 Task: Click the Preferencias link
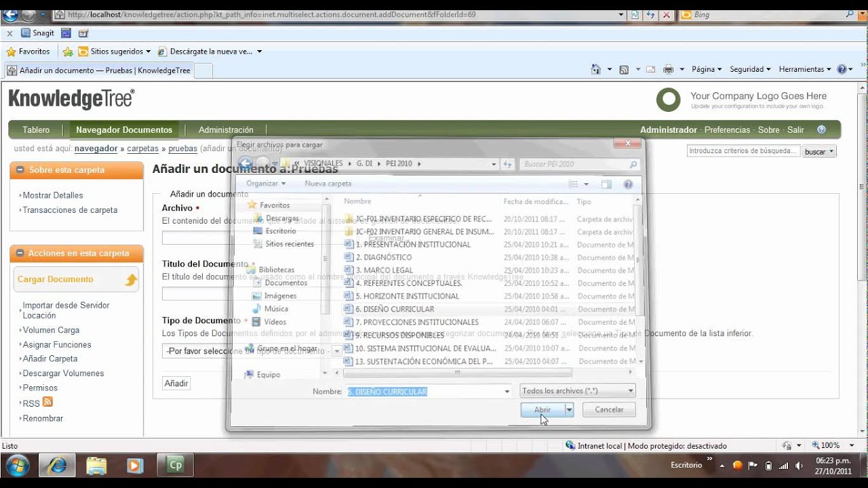point(727,129)
